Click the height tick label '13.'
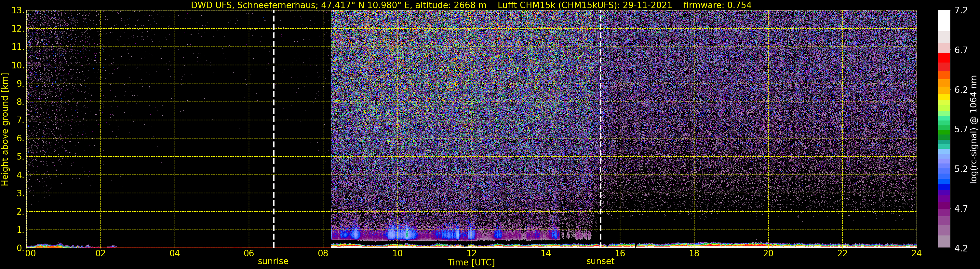The image size is (980, 269). pos(18,10)
